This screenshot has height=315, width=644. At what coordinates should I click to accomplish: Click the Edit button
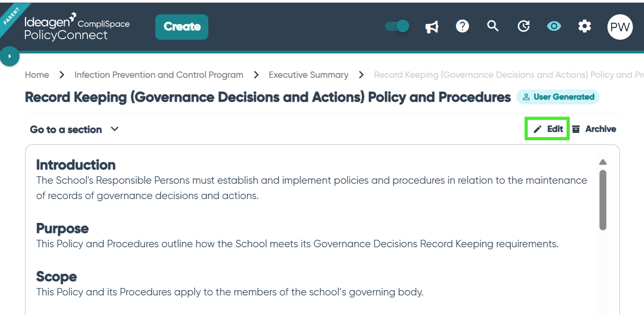pyautogui.click(x=548, y=129)
